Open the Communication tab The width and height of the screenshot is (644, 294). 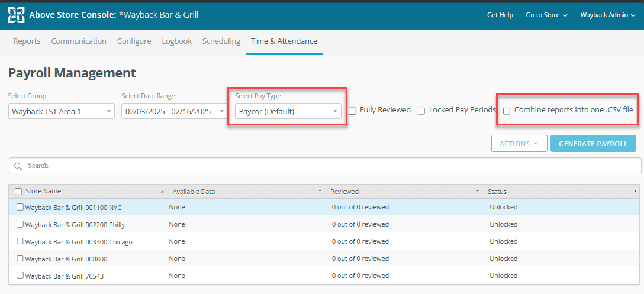(79, 41)
